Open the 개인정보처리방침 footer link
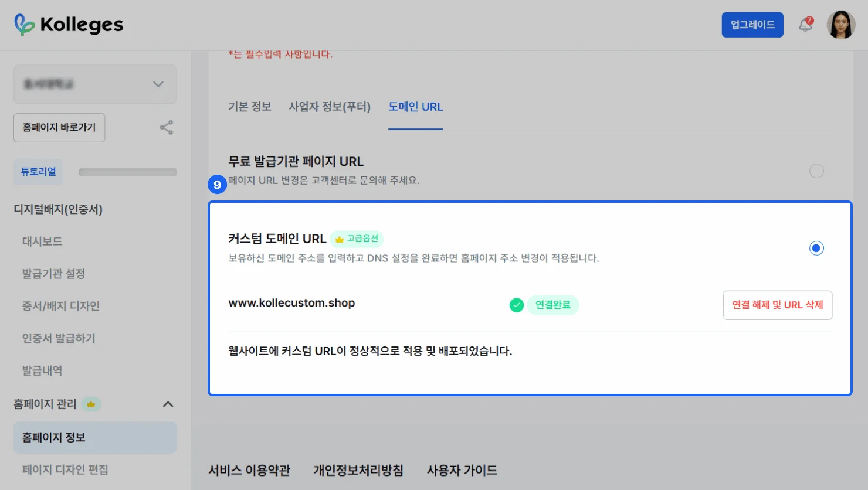Image resolution: width=868 pixels, height=490 pixels. [358, 470]
